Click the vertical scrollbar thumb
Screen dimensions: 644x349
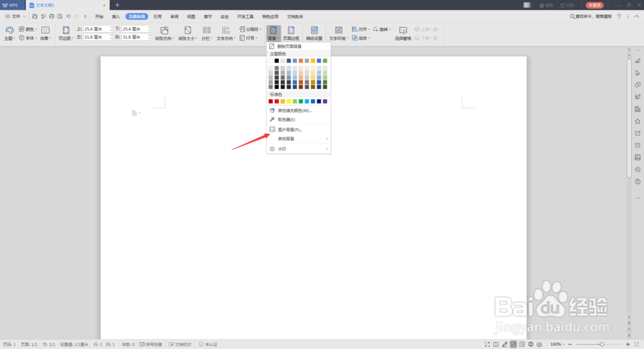(x=629, y=118)
